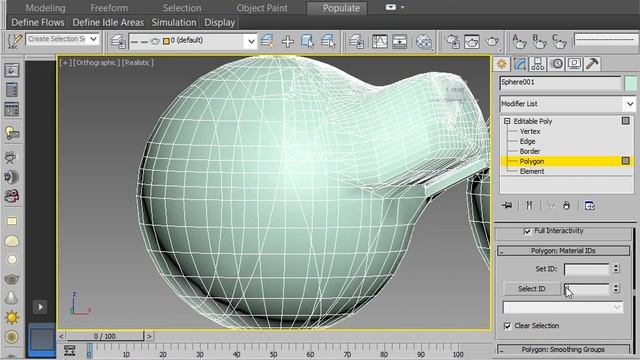
Task: Click the sun icon in left sidebar
Action: tap(11, 317)
